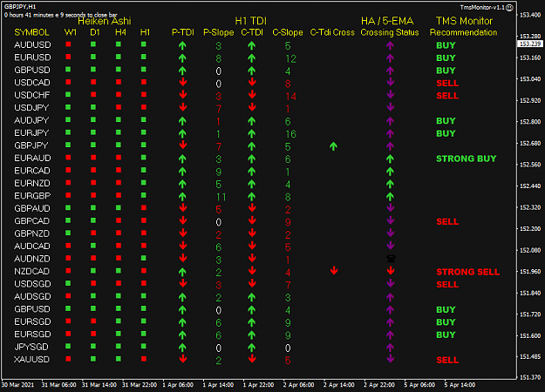
Task: Click the green H4 square for GBPAUD
Action: click(119, 207)
